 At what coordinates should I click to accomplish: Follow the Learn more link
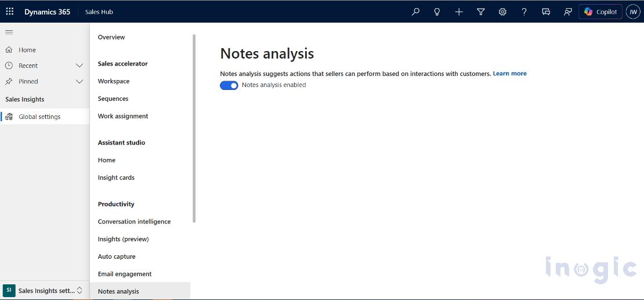[x=510, y=74]
